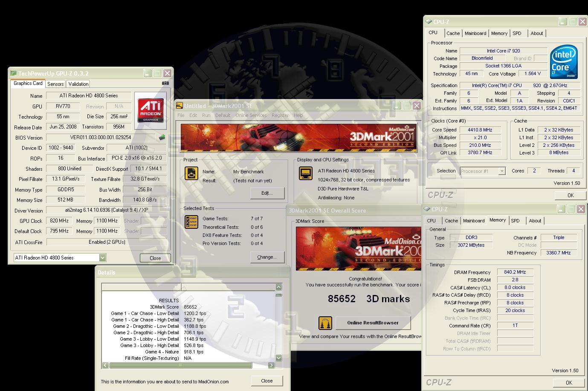
Task: Open the Default menu in 3DMark2001
Action: 223,115
